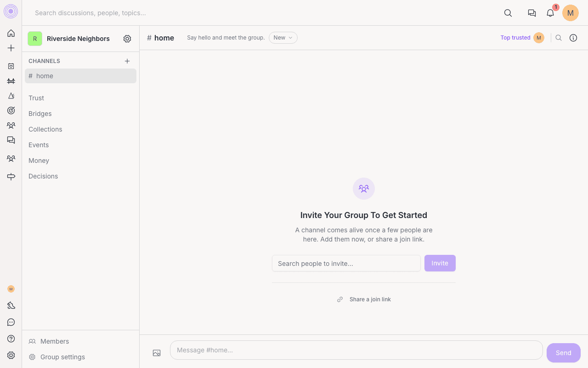
Task: Click the Send button
Action: point(564,353)
